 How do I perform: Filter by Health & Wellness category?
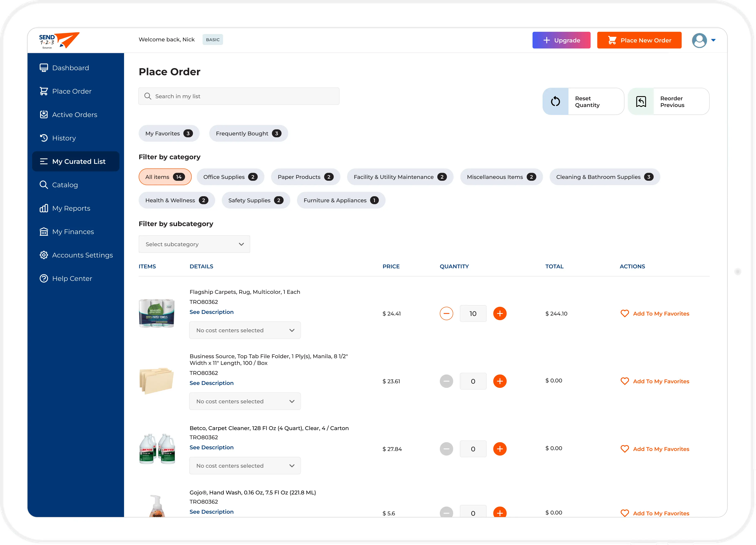tap(177, 200)
